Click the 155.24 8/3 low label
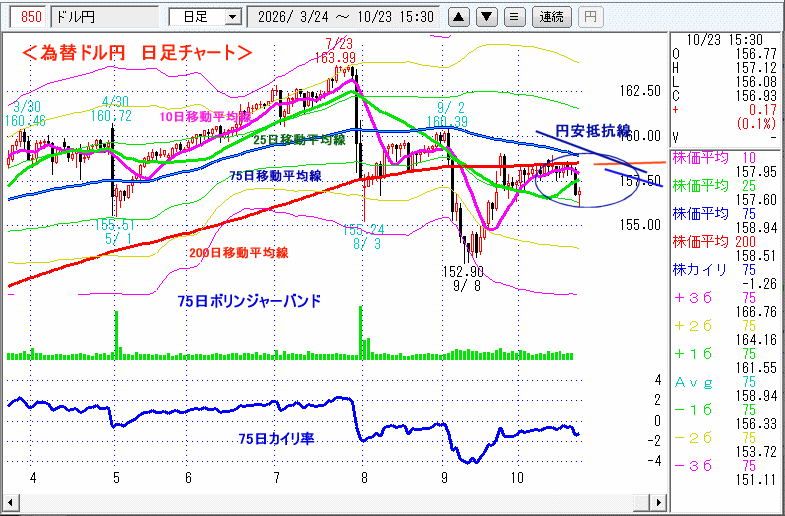Screen dimensions: 785x516 (x=363, y=236)
